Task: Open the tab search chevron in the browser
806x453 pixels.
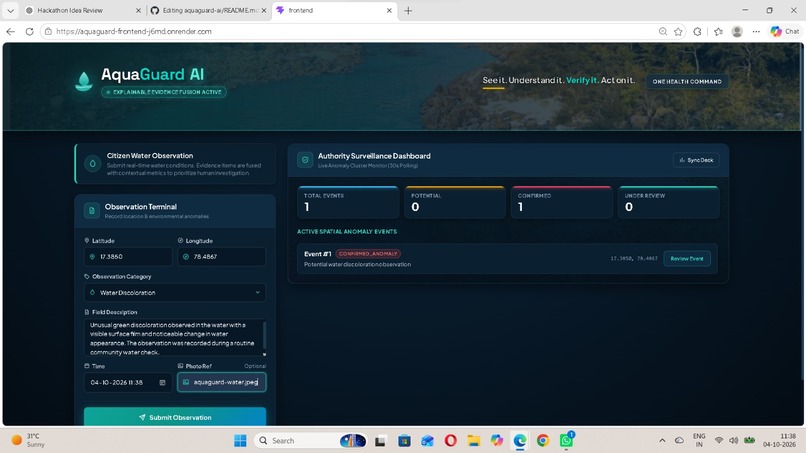Action: click(10, 10)
